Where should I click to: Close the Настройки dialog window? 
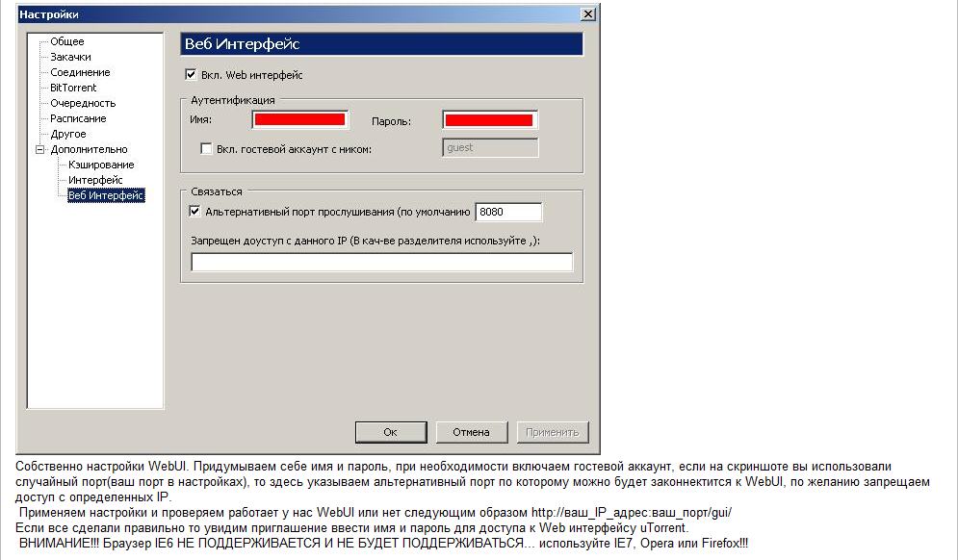(587, 14)
